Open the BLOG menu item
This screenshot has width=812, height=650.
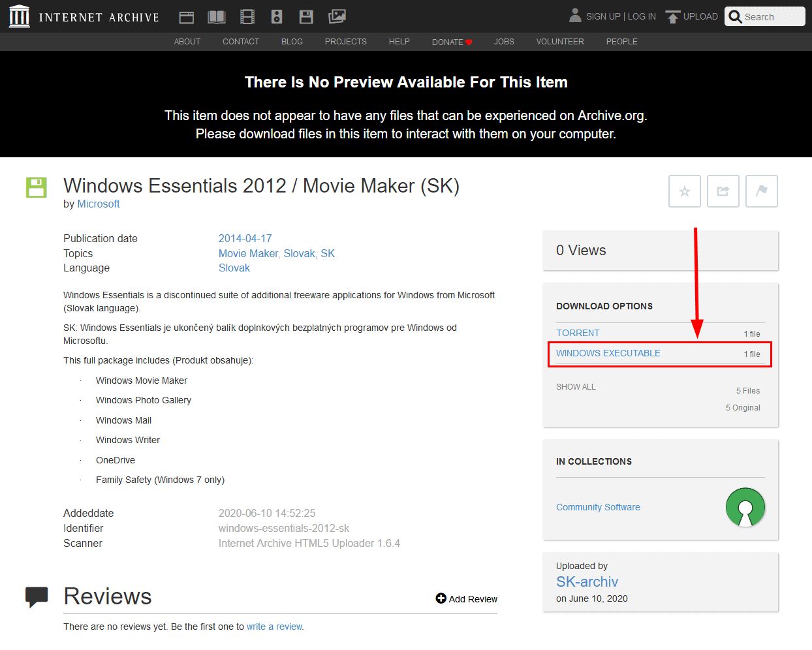[x=292, y=42]
